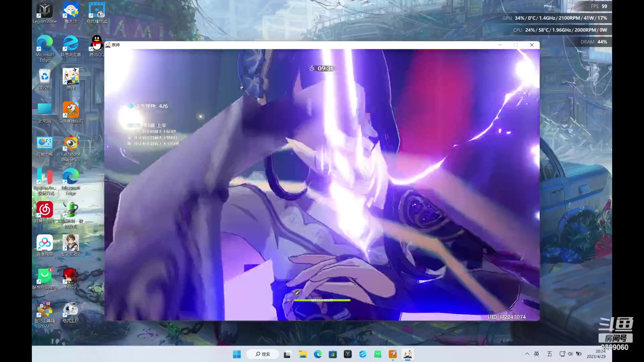Click the Windows Start button

[x=237, y=354]
